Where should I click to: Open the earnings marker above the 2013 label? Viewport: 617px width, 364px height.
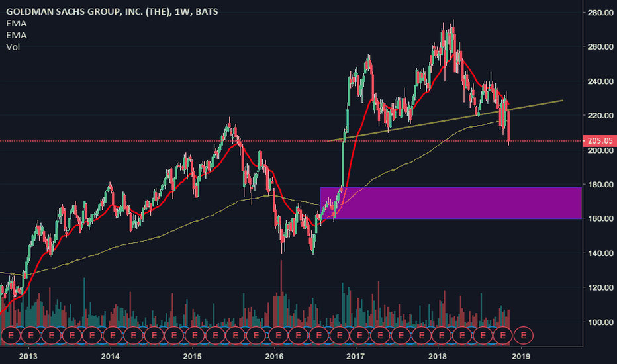(31, 336)
